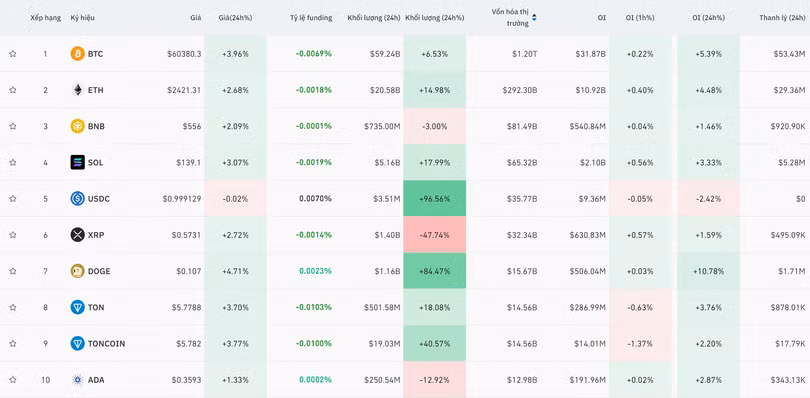Sort by OI (1h%) column header
Image resolution: width=810 pixels, height=398 pixels.
click(x=640, y=18)
